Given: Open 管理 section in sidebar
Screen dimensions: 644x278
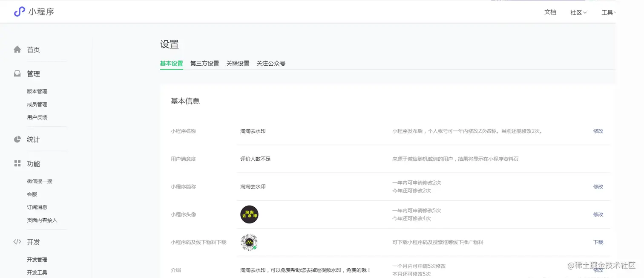Looking at the screenshot, I should (34, 74).
